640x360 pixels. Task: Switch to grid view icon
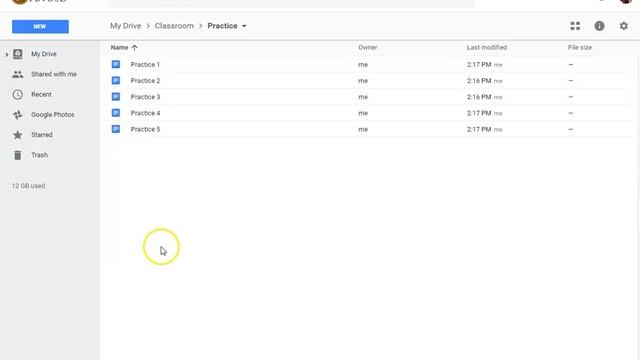575,26
